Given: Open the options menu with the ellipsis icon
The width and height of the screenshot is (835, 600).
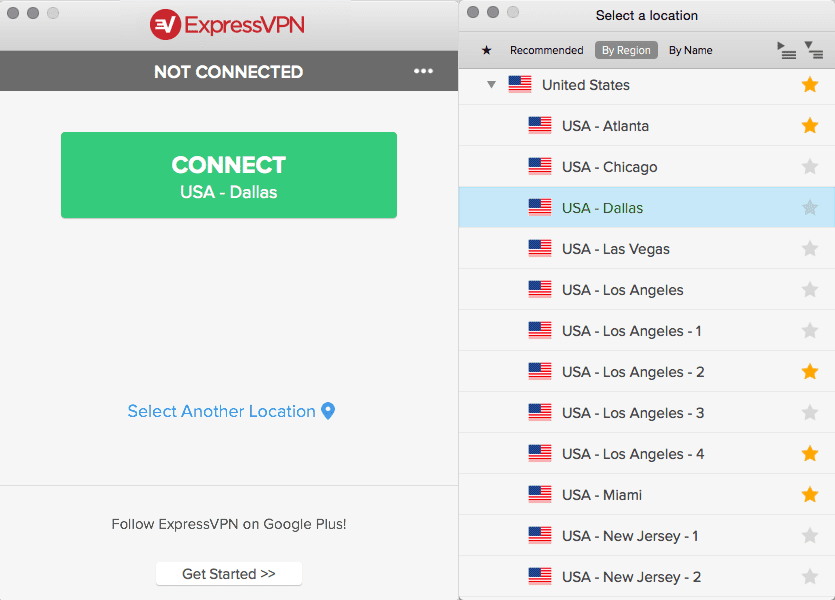Looking at the screenshot, I should click(423, 71).
